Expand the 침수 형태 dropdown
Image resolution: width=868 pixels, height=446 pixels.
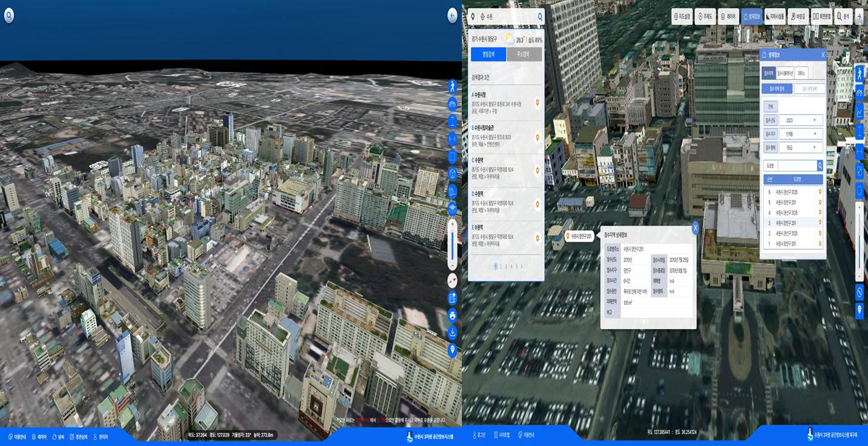[800, 147]
